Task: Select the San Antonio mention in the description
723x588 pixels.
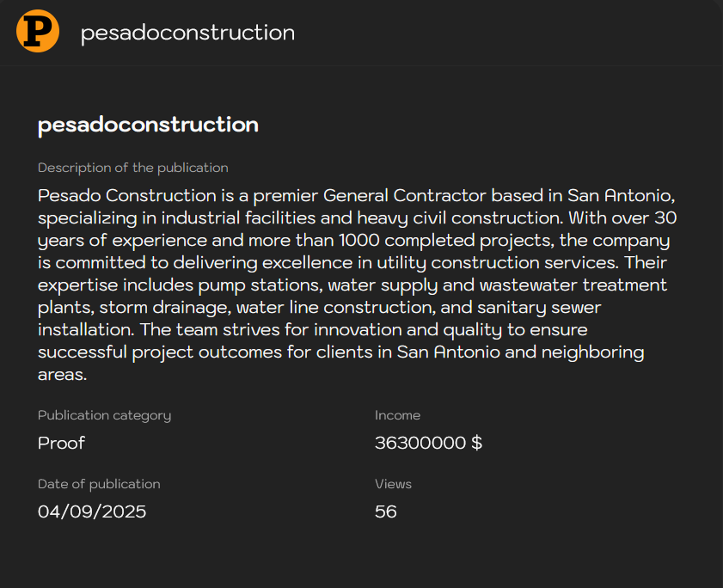Action: coord(621,195)
